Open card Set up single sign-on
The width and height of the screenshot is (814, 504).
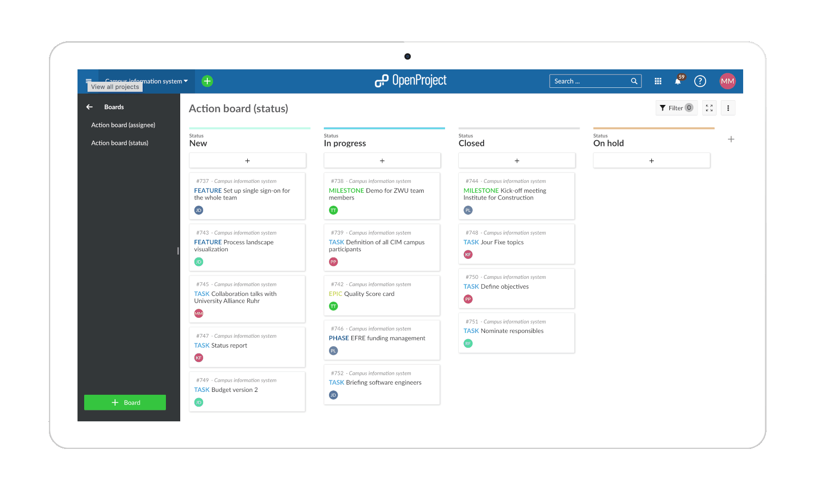point(247,196)
